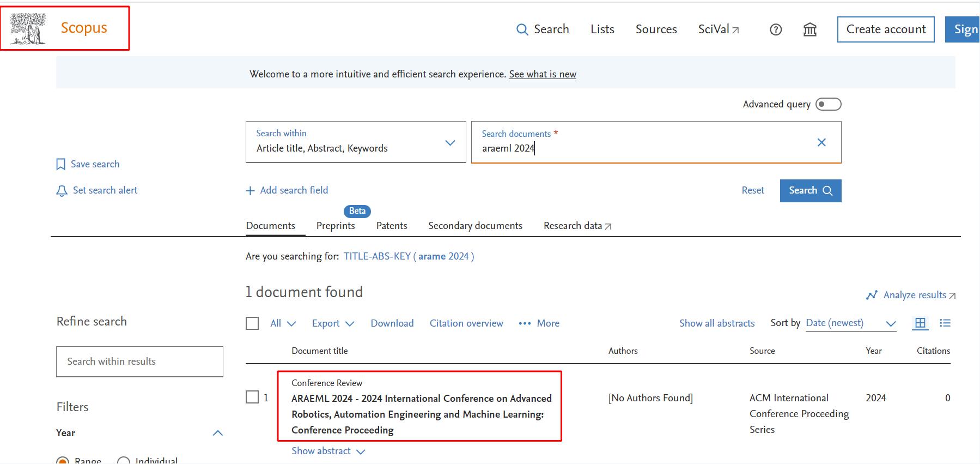Switch to grid table view icon
The height and width of the screenshot is (464, 980).
tap(920, 323)
